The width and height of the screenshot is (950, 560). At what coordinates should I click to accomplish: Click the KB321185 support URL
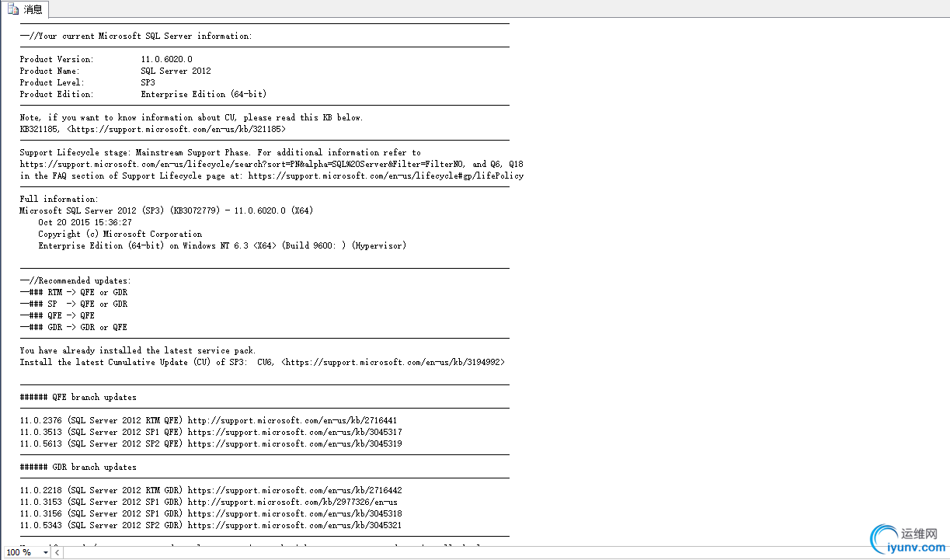176,129
